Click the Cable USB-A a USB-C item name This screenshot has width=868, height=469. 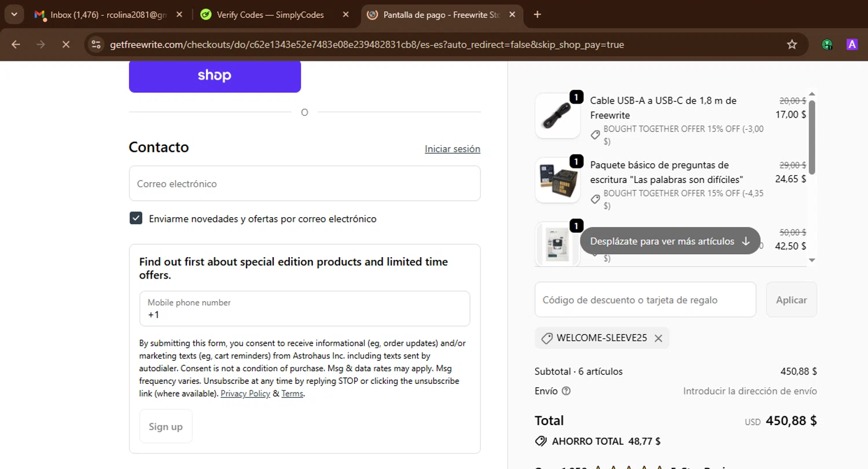click(x=663, y=108)
